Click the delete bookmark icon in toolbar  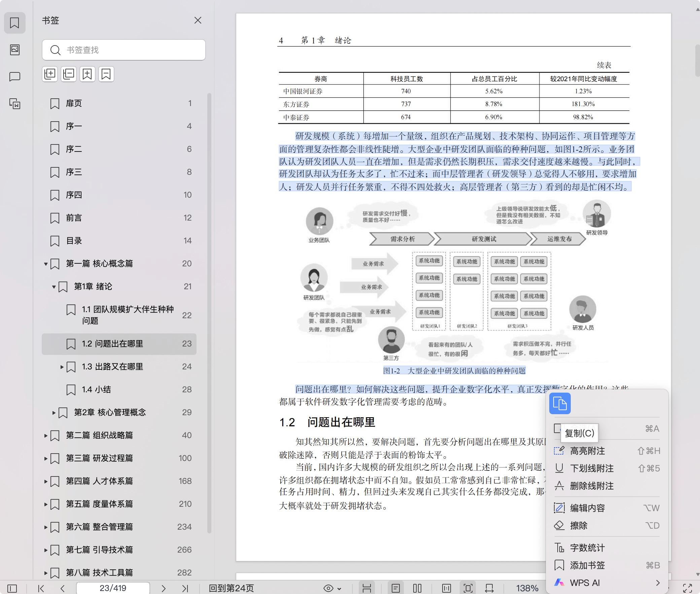(106, 74)
